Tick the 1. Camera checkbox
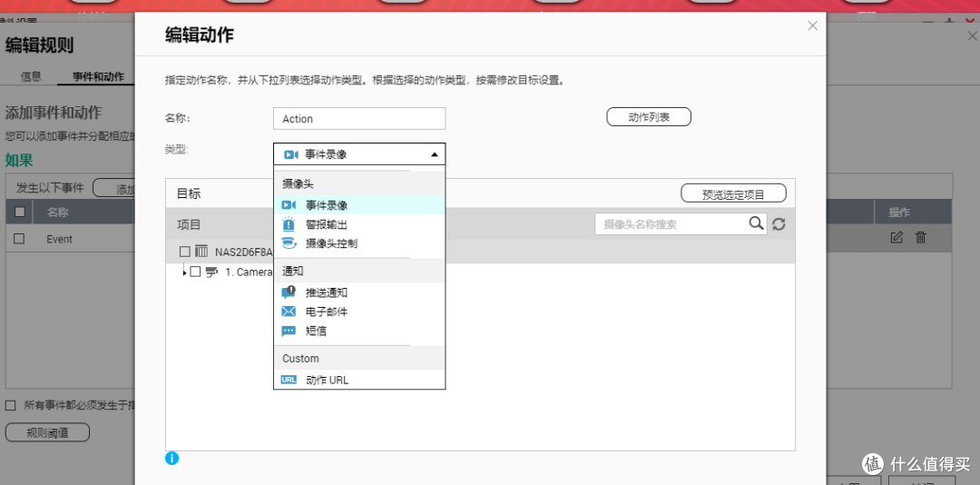Viewport: 980px width, 485px height. [x=195, y=272]
